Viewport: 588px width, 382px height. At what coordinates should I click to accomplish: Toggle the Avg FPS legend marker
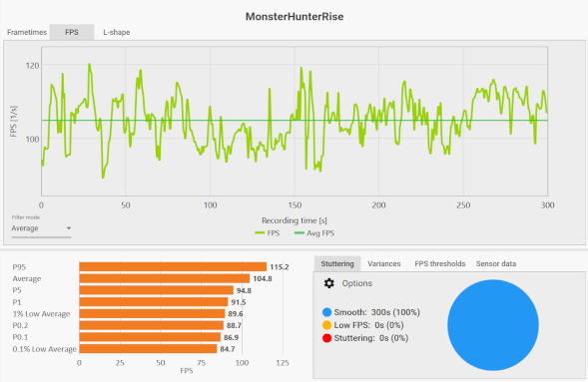click(x=299, y=233)
